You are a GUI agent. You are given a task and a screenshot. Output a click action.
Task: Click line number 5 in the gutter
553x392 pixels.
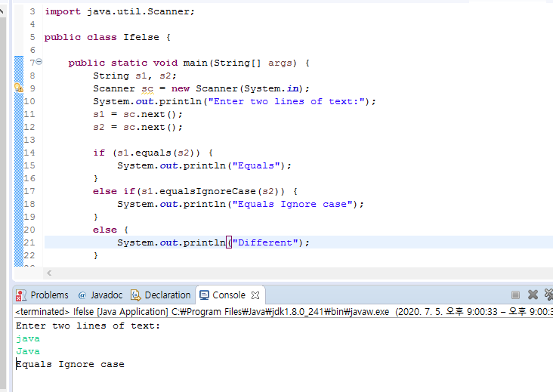point(32,37)
